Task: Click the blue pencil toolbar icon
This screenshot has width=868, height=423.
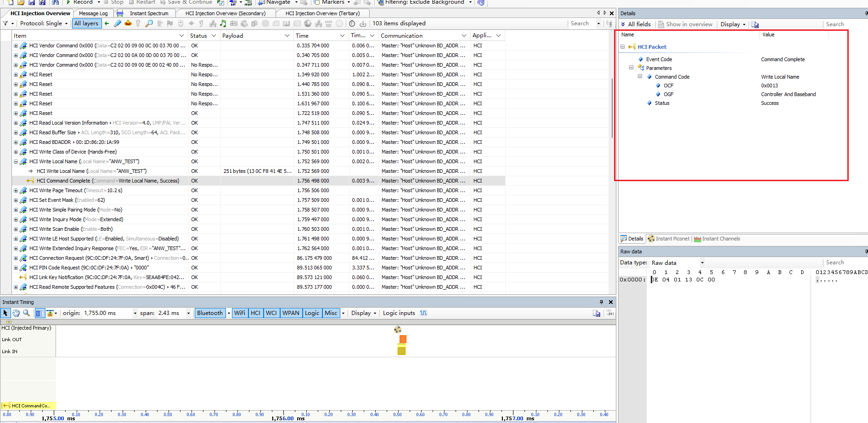Action: (118, 23)
